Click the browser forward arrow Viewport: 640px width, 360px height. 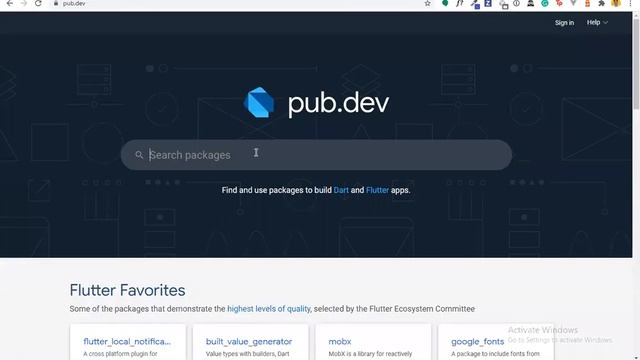[x=24, y=3]
